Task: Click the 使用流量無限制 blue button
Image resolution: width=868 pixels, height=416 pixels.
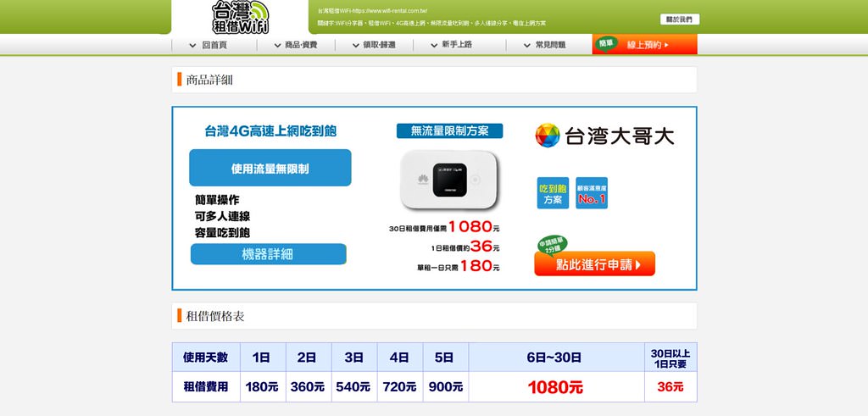Action: point(270,168)
